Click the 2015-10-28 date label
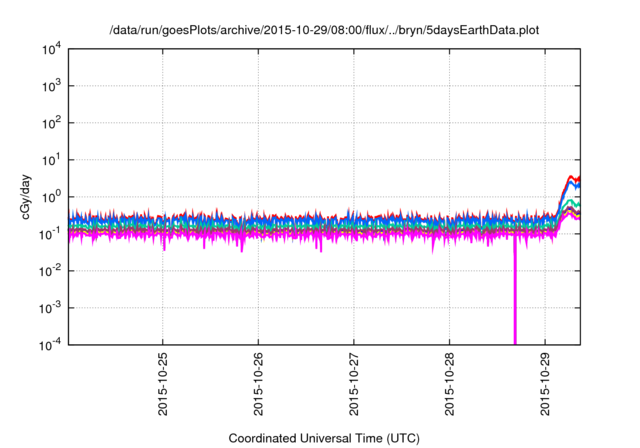 tap(449, 384)
